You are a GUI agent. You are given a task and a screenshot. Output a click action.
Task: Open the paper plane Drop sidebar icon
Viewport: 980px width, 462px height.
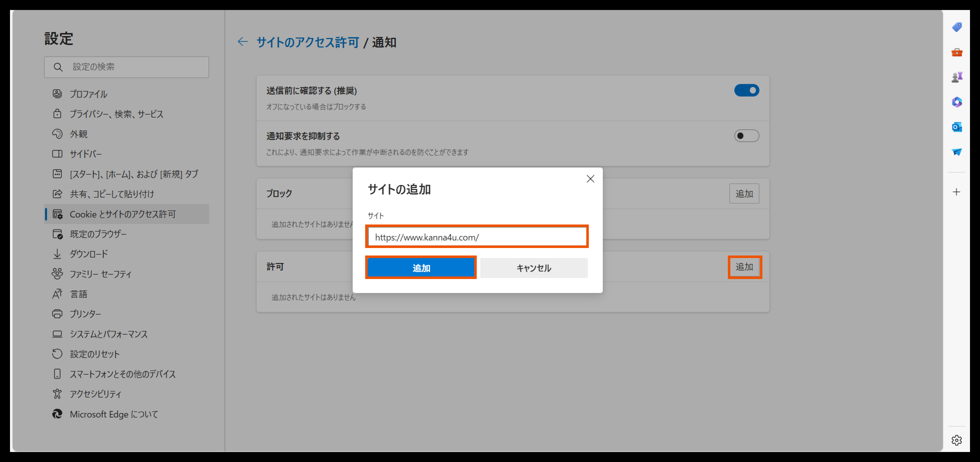pos(956,152)
